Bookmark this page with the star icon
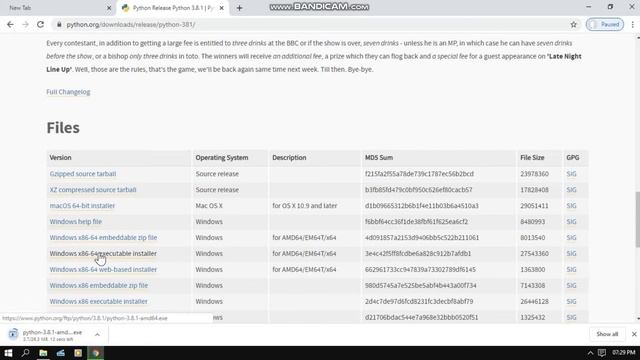This screenshot has width=640, height=360. pos(573,24)
